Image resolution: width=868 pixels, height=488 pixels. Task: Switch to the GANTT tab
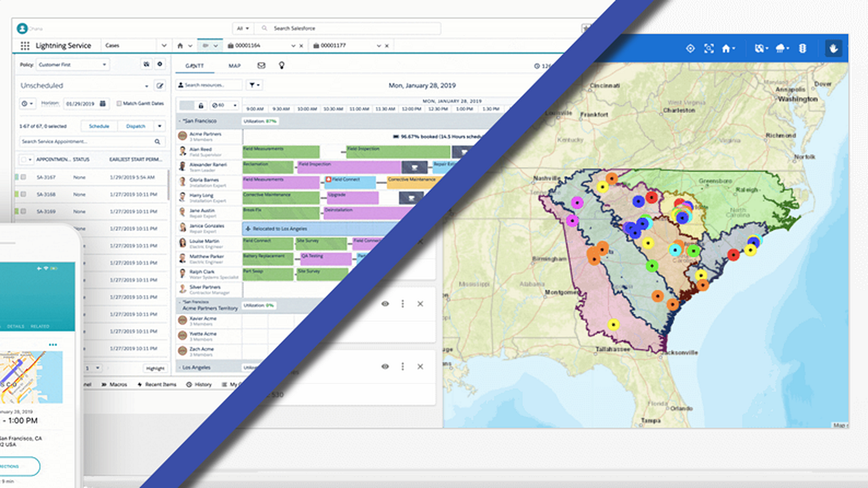point(193,65)
